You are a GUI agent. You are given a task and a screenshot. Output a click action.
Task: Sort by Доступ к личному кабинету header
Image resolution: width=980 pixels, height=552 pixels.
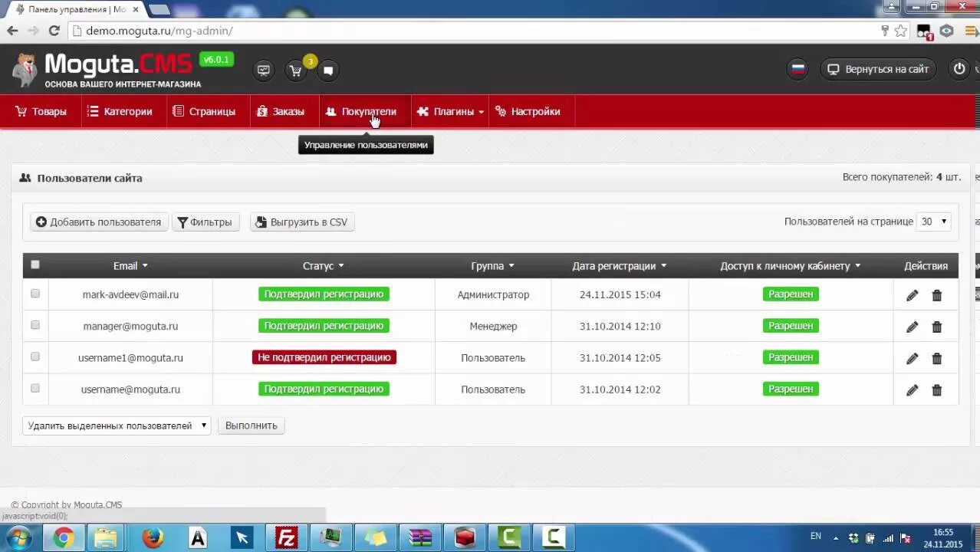pyautogui.click(x=791, y=266)
